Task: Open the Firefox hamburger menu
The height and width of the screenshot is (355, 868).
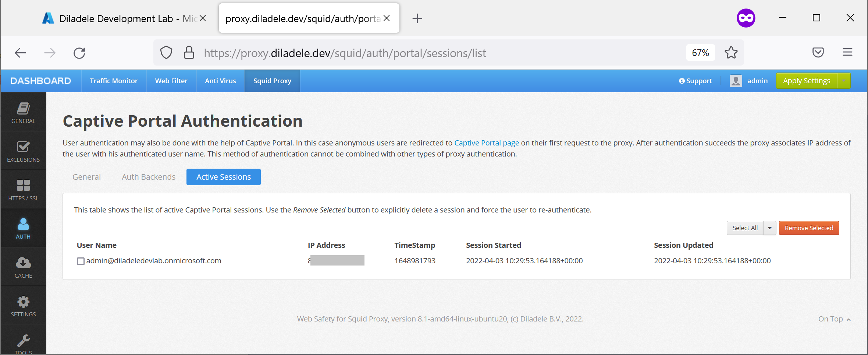Action: [x=847, y=52]
